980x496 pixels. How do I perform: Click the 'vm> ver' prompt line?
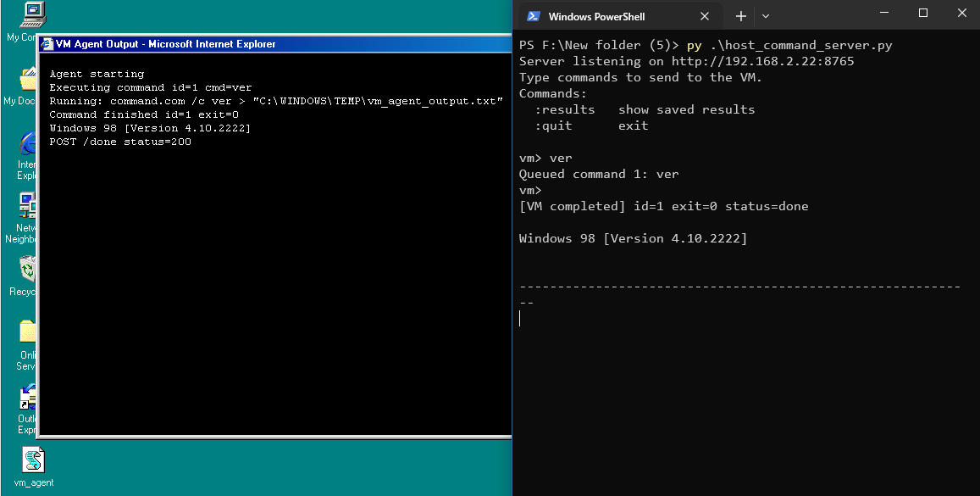[545, 159]
